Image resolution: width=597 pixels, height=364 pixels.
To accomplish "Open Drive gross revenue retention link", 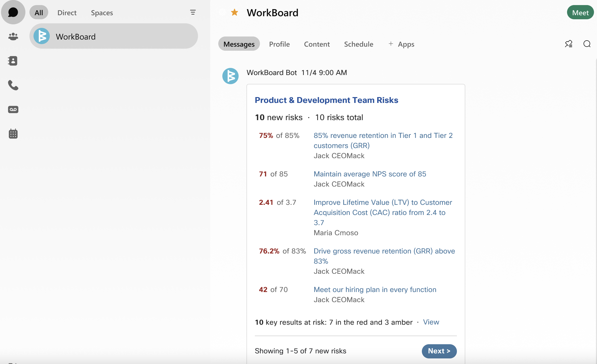I will tap(384, 256).
